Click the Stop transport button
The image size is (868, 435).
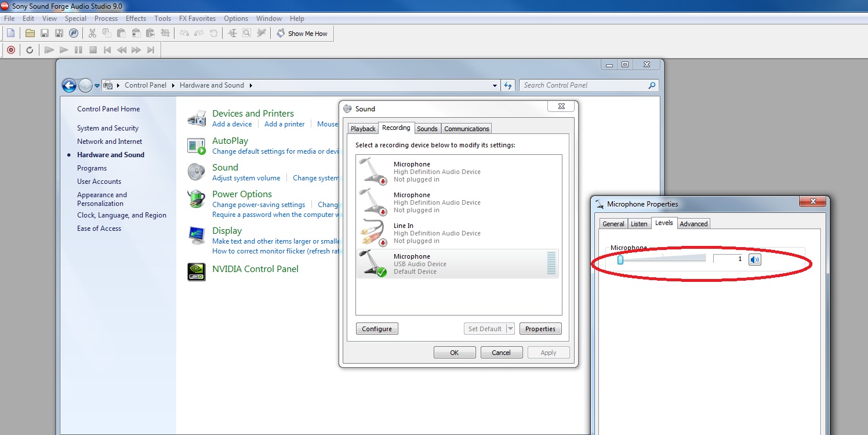(x=93, y=50)
